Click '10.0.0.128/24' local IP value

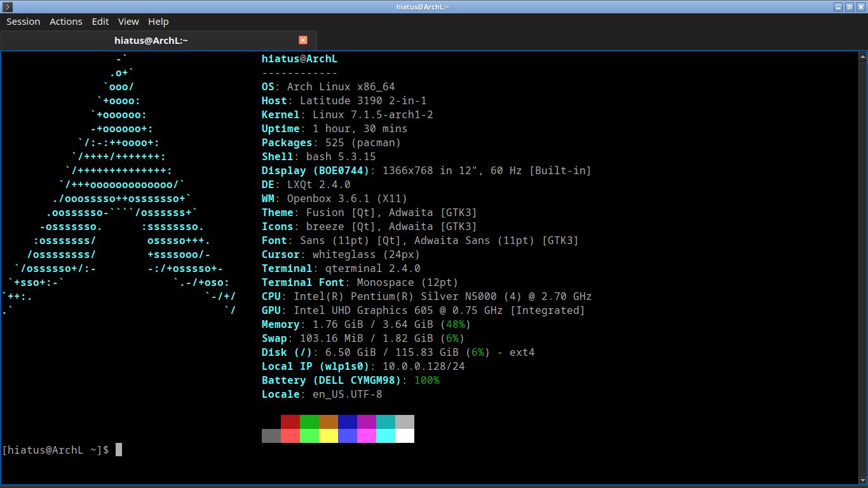[424, 367]
